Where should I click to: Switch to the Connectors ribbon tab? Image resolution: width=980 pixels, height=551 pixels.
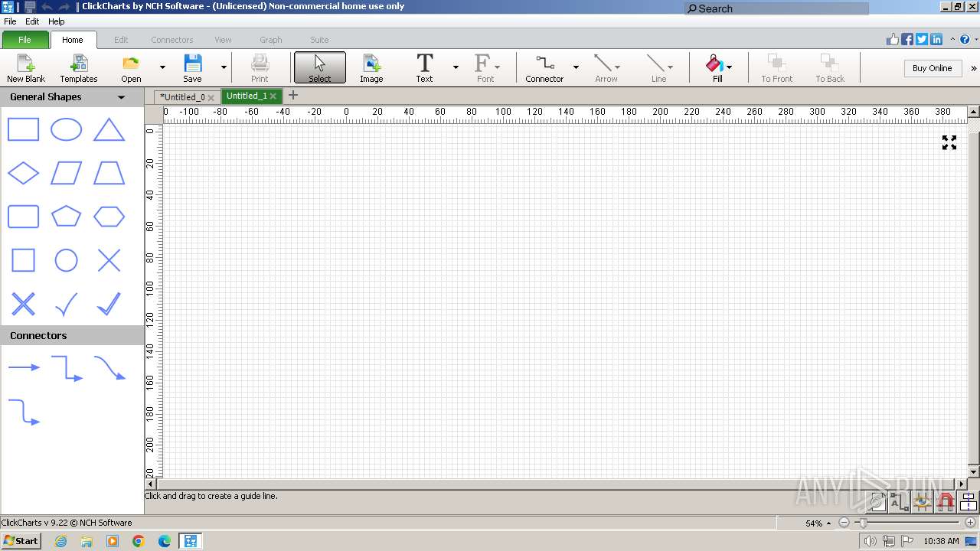pos(172,40)
